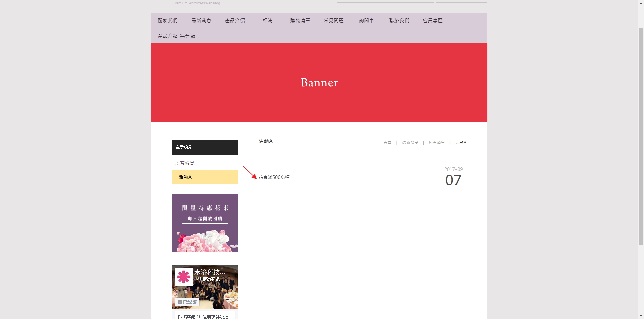This screenshot has height=319, width=644.
Task: Select 所有消息 in the left sidebar
Action: point(185,163)
